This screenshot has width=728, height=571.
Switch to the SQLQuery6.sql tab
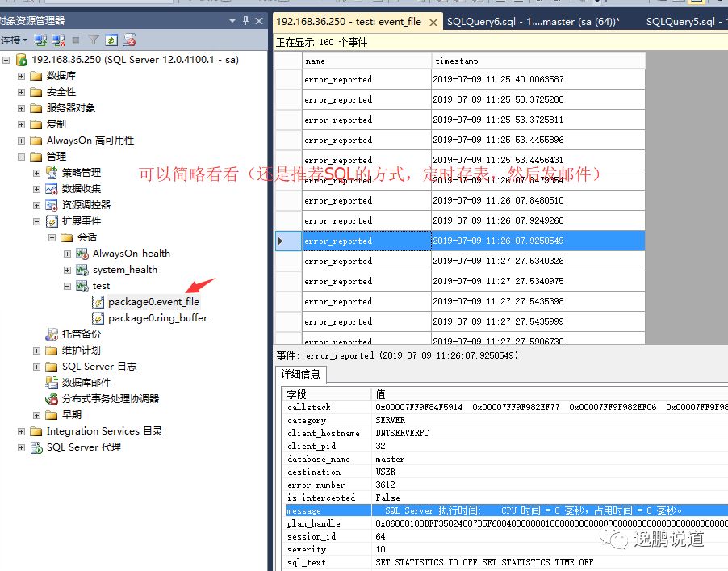pyautogui.click(x=533, y=21)
